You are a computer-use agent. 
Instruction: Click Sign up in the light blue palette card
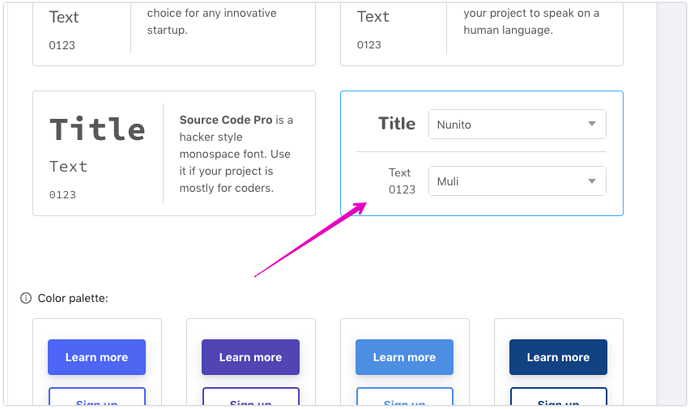coord(404,400)
